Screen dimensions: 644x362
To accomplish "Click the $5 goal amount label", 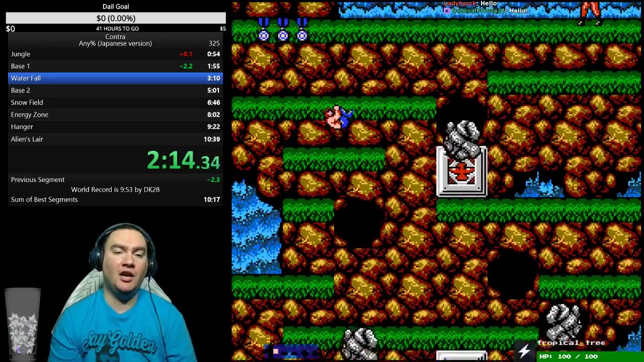I will point(222,29).
